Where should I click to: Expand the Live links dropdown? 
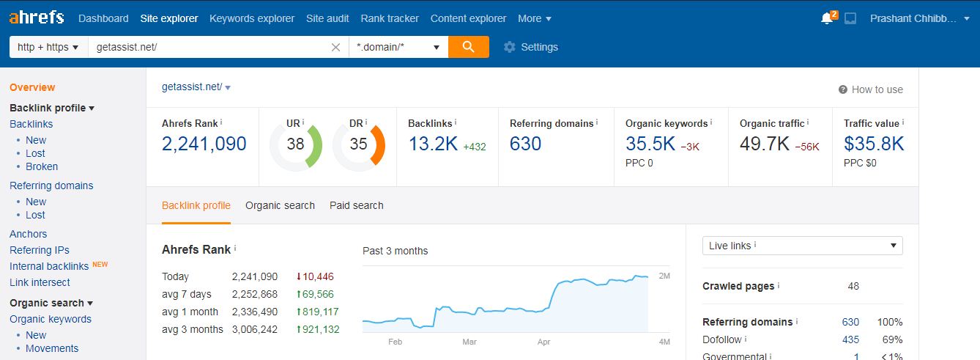pyautogui.click(x=802, y=246)
